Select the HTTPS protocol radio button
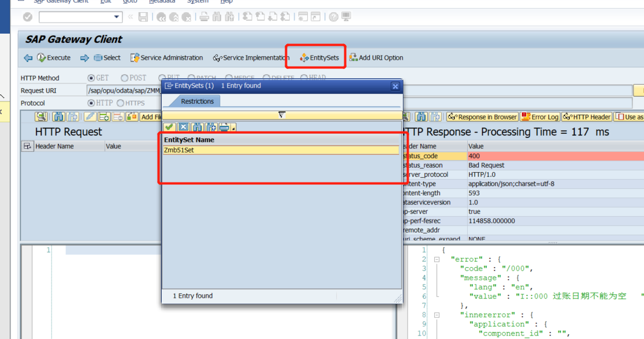 pos(121,103)
